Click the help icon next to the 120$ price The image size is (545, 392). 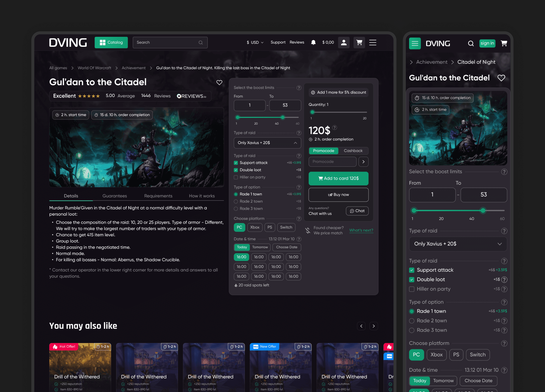tap(335, 128)
